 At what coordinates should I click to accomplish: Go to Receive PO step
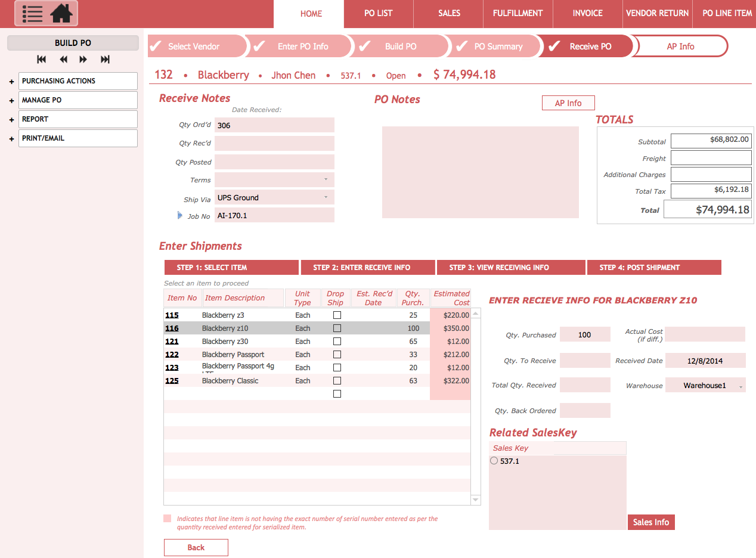click(587, 46)
